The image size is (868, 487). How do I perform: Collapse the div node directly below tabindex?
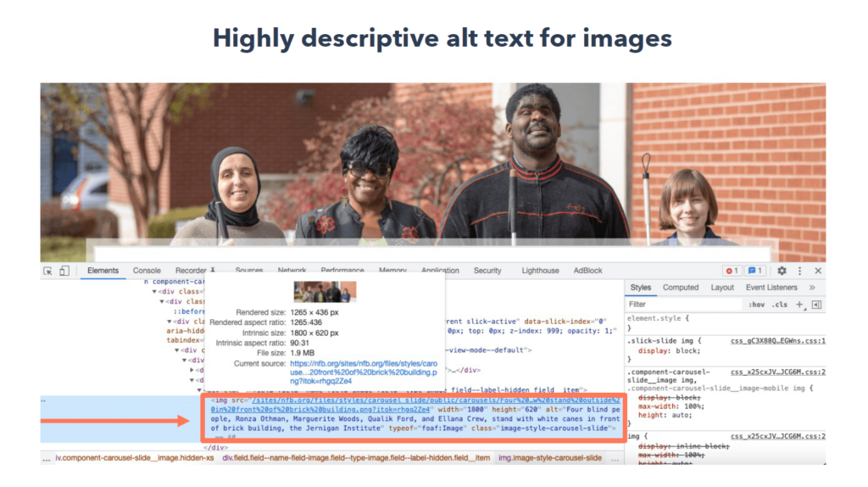pos(177,350)
